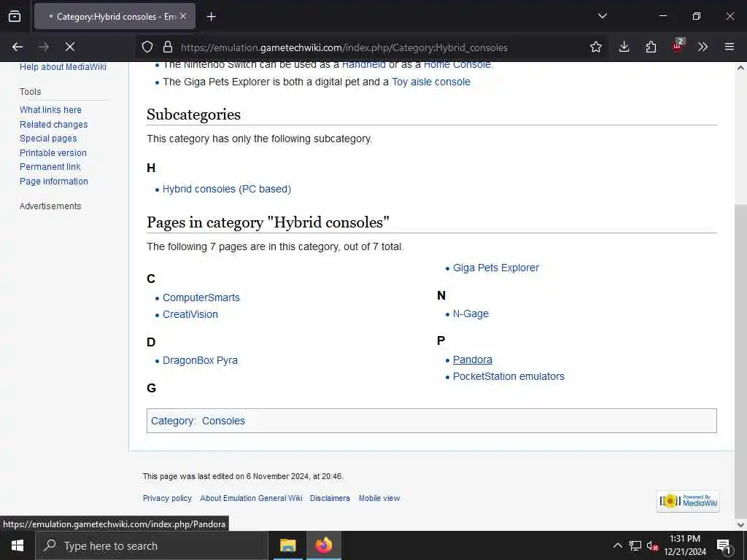Image resolution: width=747 pixels, height=560 pixels.
Task: Open the extensions puzzle icon
Action: click(651, 47)
